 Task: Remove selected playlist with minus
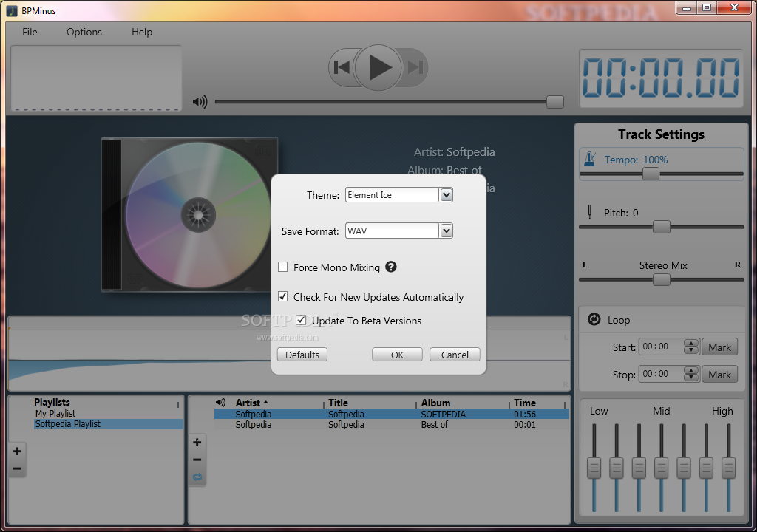click(17, 468)
